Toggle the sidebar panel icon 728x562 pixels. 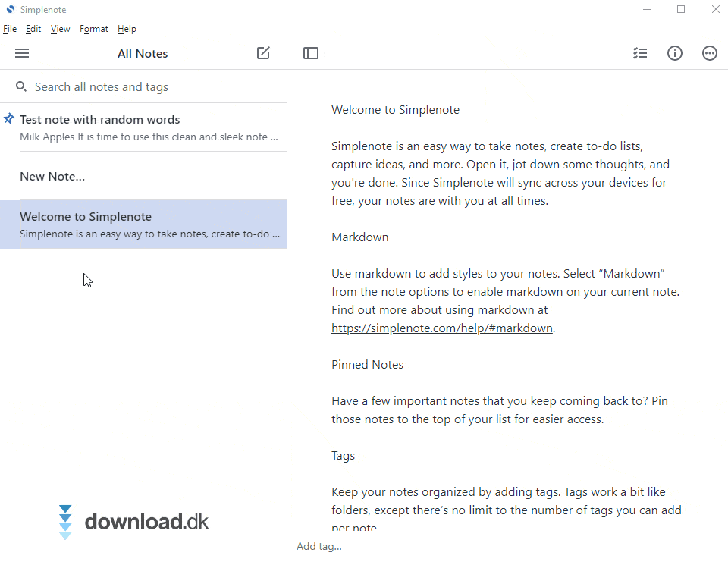pos(311,53)
